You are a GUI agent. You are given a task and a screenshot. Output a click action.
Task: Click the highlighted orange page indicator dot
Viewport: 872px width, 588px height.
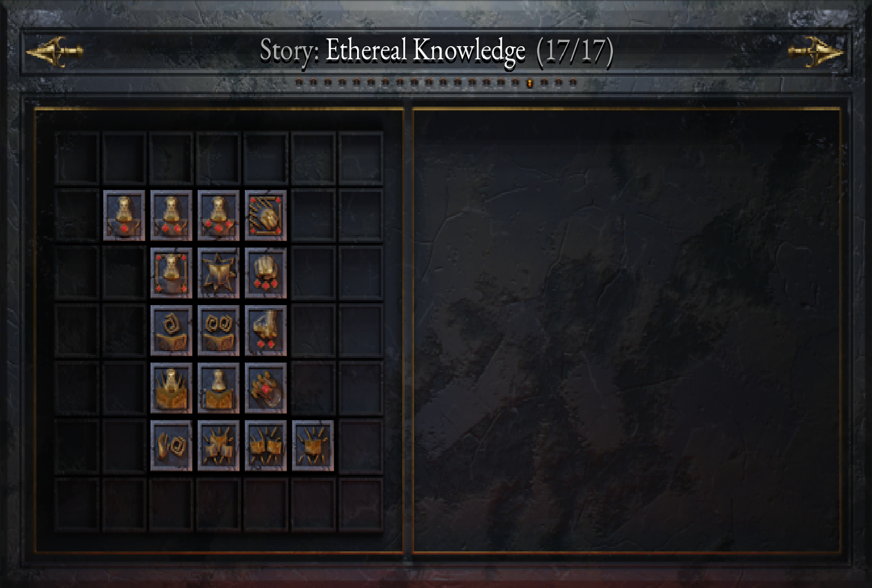coord(530,83)
